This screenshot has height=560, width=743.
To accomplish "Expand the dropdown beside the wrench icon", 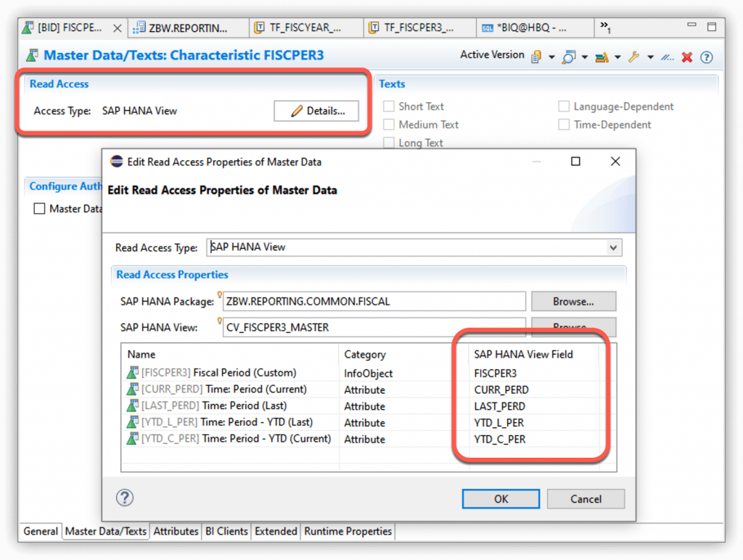I will coord(651,57).
